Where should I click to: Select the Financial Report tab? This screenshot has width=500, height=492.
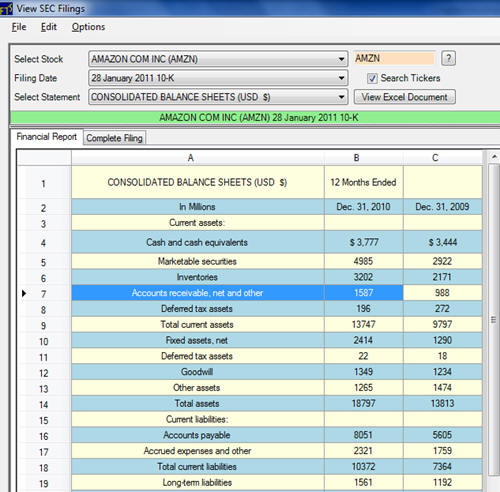click(x=46, y=137)
